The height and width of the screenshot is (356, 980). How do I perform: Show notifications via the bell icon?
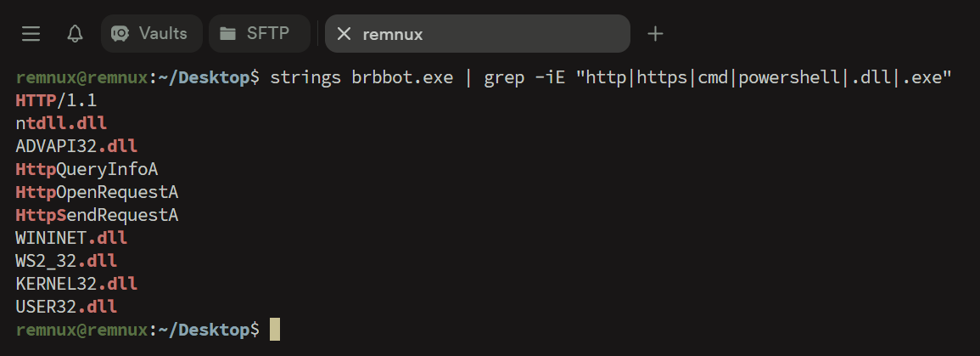pyautogui.click(x=75, y=34)
